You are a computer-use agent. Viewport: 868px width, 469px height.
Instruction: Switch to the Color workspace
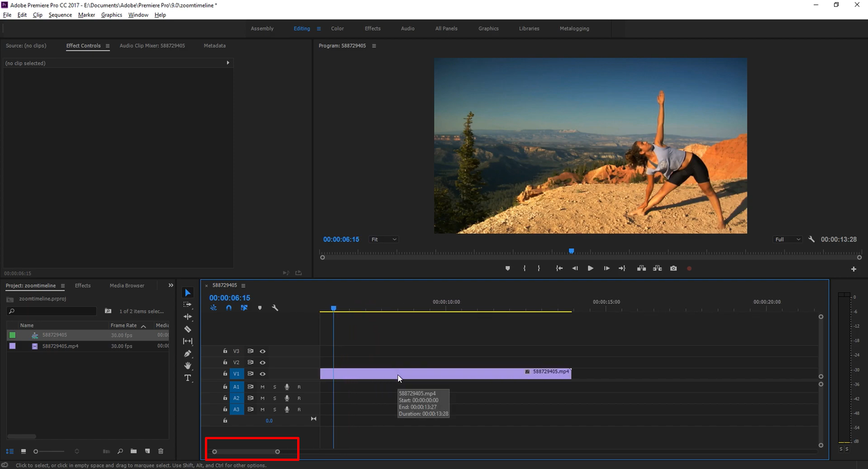pyautogui.click(x=337, y=28)
